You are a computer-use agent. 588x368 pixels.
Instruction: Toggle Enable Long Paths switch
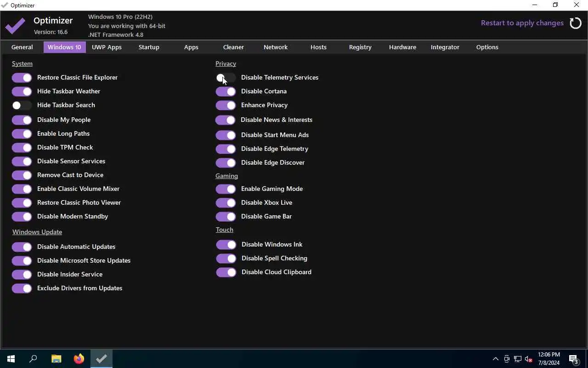[22, 134]
